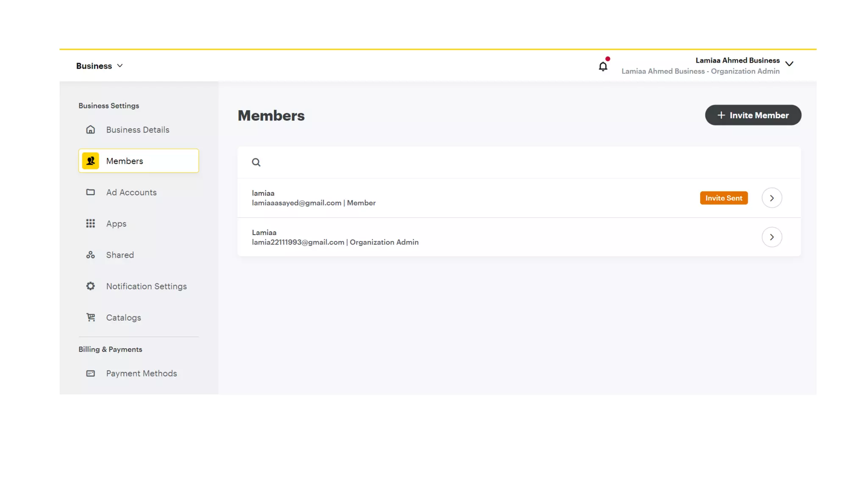Click the Catalogs shopping cart icon
Image resolution: width=868 pixels, height=488 pixels.
[90, 317]
